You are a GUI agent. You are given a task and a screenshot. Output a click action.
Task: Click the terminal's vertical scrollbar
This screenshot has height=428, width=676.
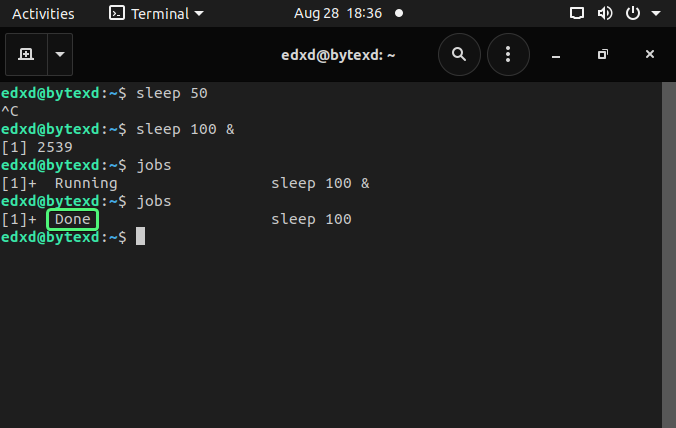668,250
